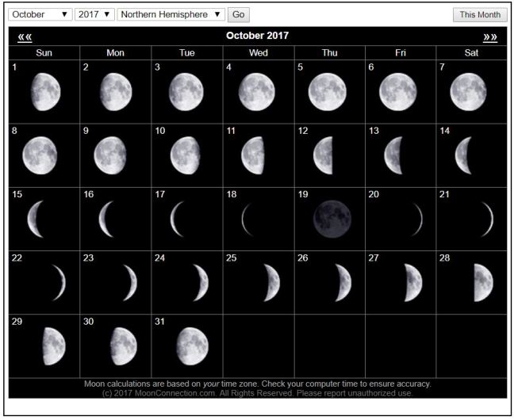The image size is (514, 420).
Task: Select the gibbous moon image on October 31
Action: (x=193, y=346)
